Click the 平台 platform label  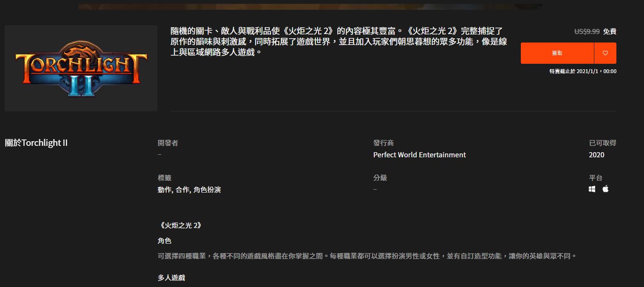click(x=596, y=178)
